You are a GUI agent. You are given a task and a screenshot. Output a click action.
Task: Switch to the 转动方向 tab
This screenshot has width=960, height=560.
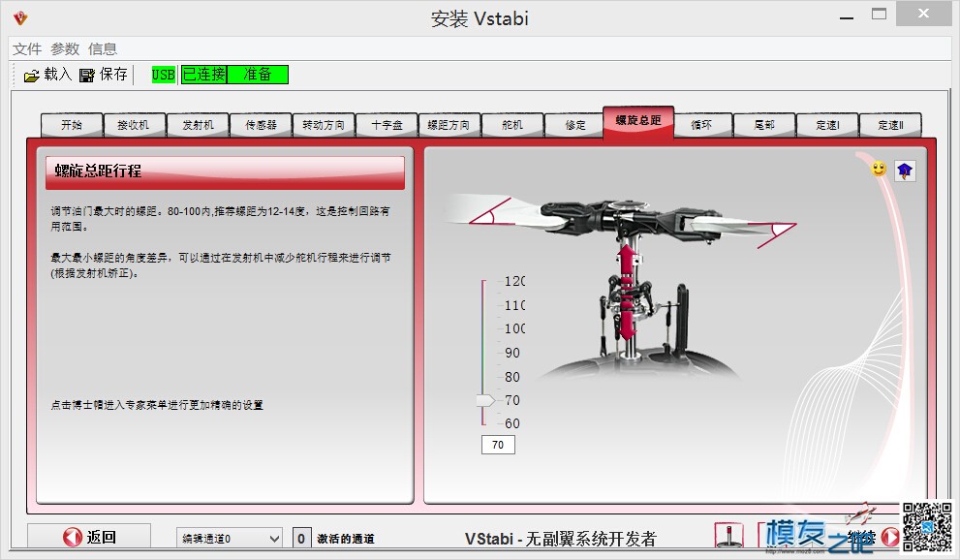pos(324,125)
